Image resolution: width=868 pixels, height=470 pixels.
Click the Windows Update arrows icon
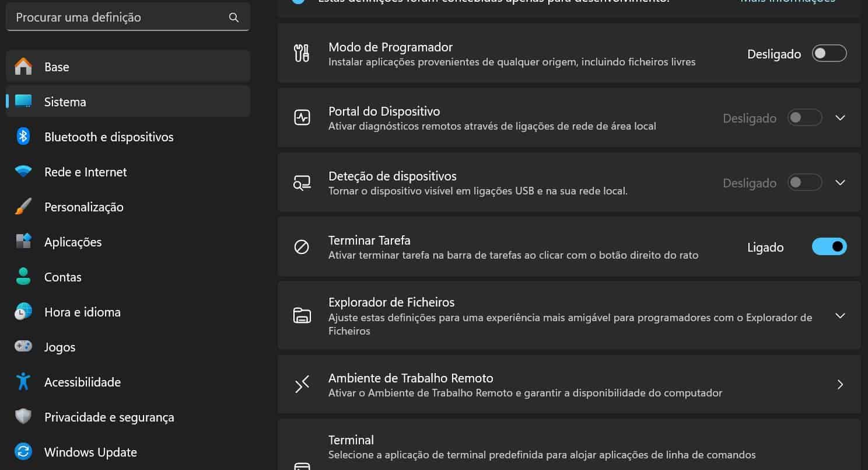[23, 452]
